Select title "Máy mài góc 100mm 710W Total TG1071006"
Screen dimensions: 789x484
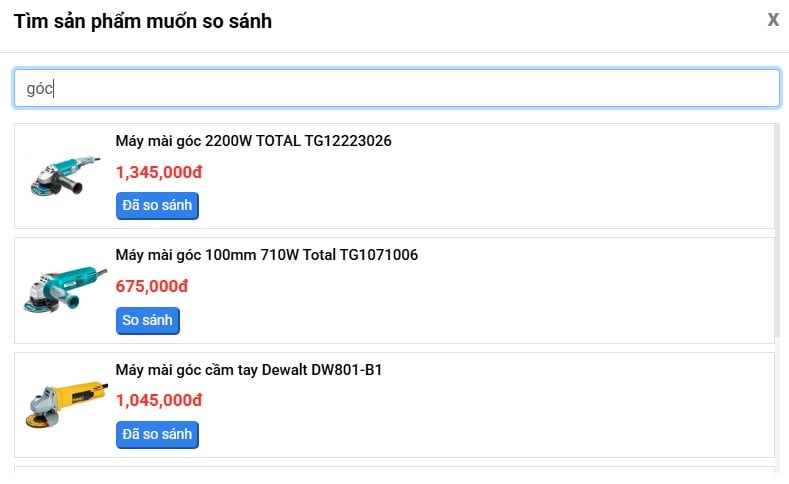pos(266,255)
